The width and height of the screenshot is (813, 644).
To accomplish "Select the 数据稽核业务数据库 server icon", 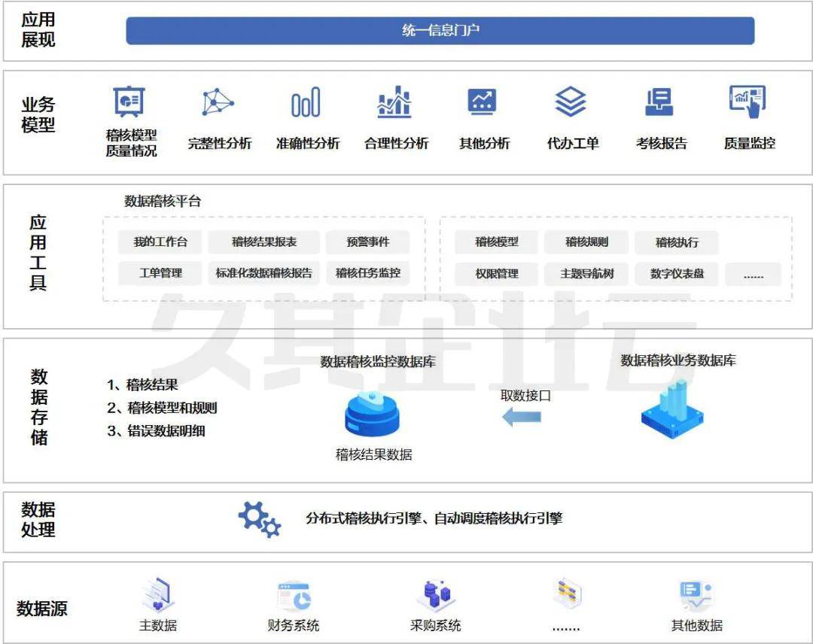I will click(672, 409).
